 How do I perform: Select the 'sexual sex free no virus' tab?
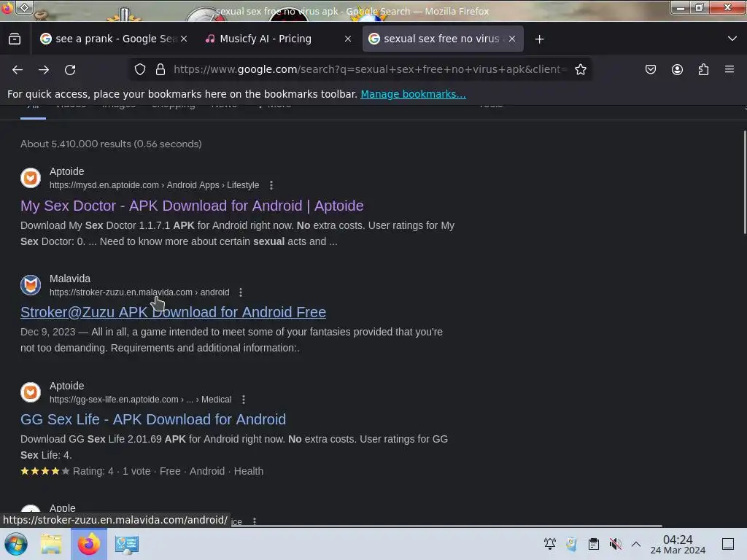(443, 39)
